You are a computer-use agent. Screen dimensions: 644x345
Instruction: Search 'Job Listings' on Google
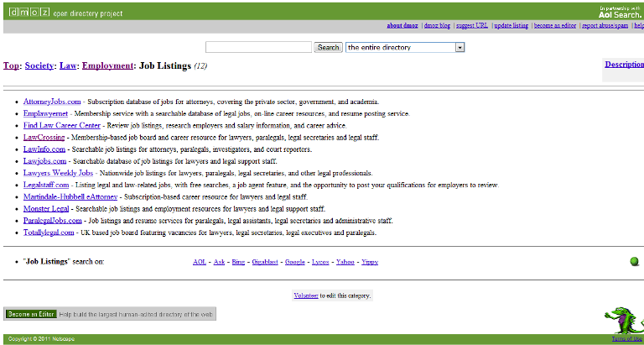pos(294,262)
